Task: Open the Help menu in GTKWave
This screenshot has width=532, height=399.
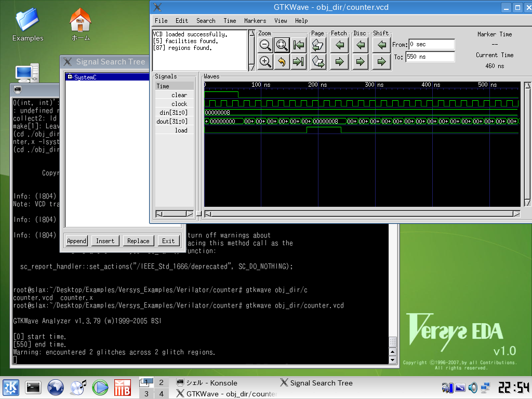Action: 301,21
